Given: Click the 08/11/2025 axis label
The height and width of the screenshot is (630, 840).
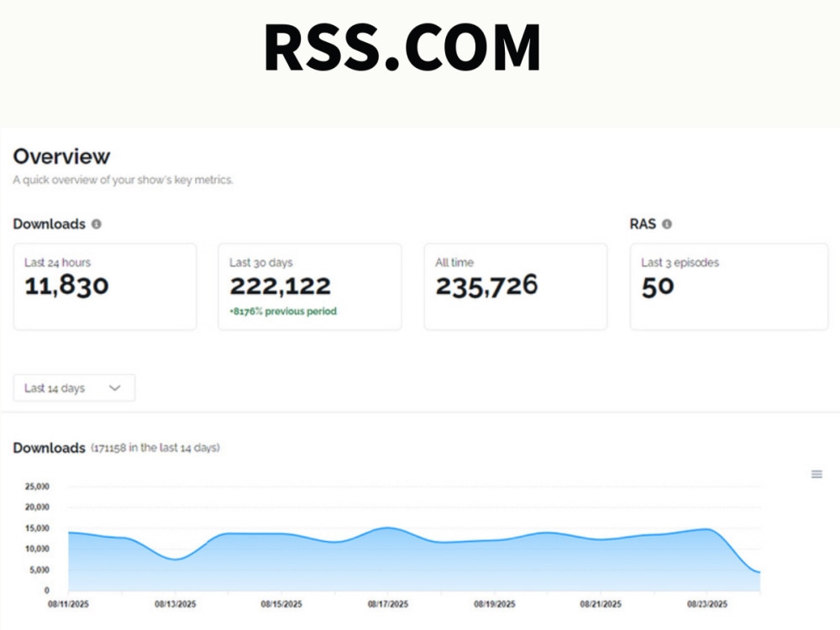Looking at the screenshot, I should (x=69, y=604).
